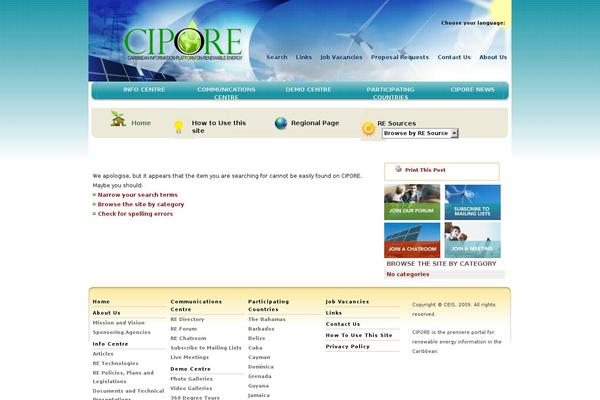This screenshot has width=600, height=400.
Task: Open the Join a Chatroom tile
Action: click(412, 240)
